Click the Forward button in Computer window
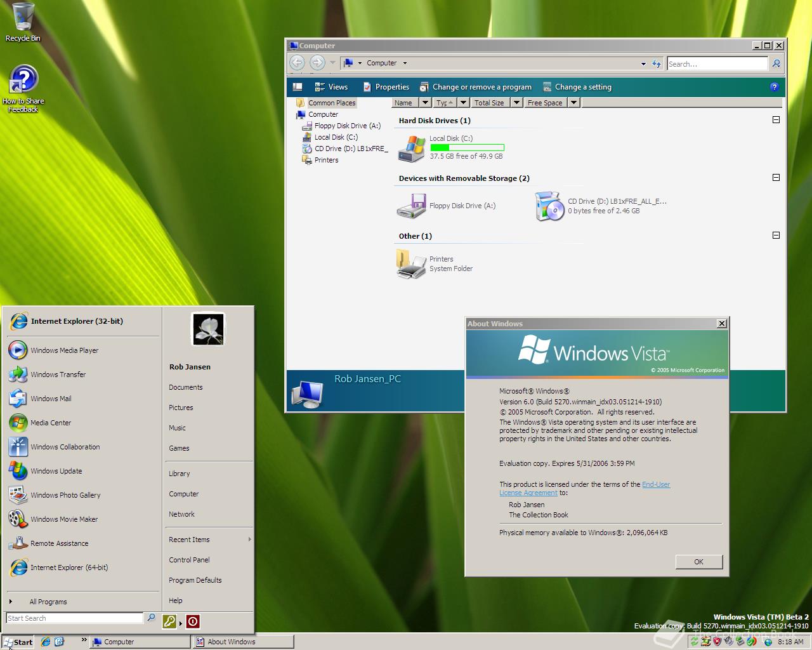812x650 pixels. [x=317, y=63]
